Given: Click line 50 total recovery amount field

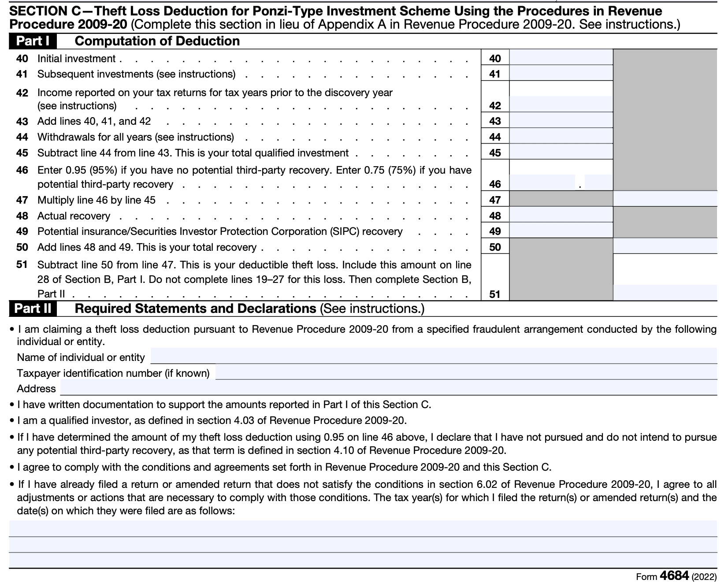Looking at the screenshot, I should pyautogui.click(x=665, y=246).
